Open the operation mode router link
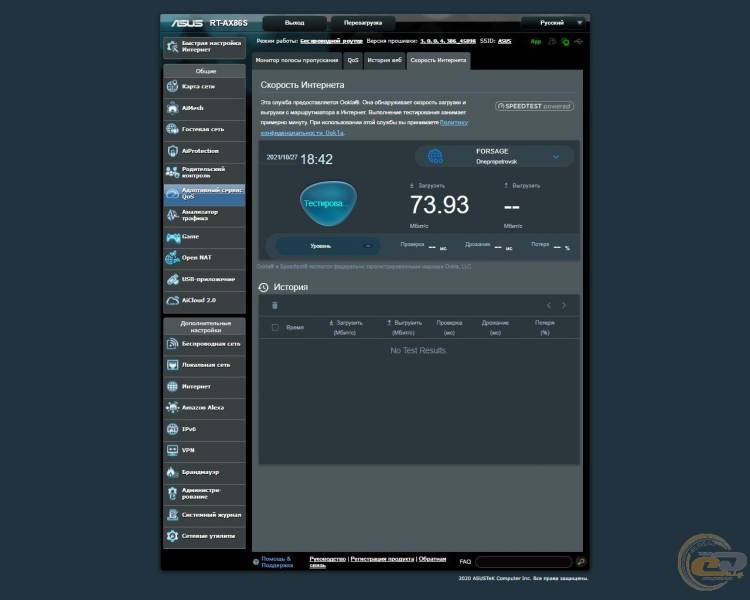This screenshot has height=600, width=750. click(331, 41)
